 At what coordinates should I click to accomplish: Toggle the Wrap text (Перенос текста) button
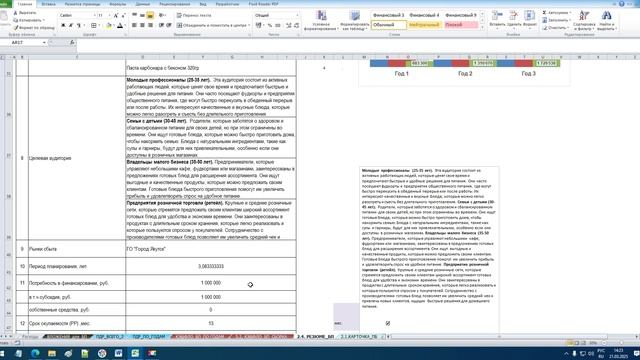tap(194, 16)
